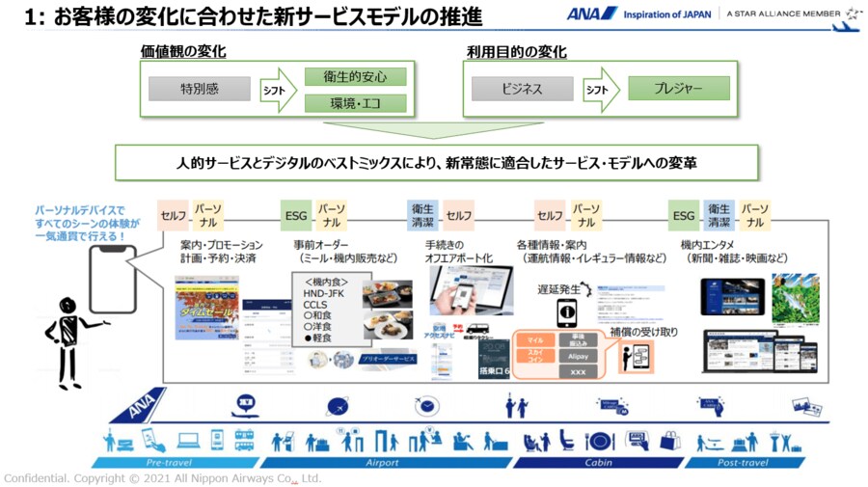Image resolution: width=868 pixels, height=487 pixels.
Task: Select the 和食 meal option
Action: click(x=318, y=312)
